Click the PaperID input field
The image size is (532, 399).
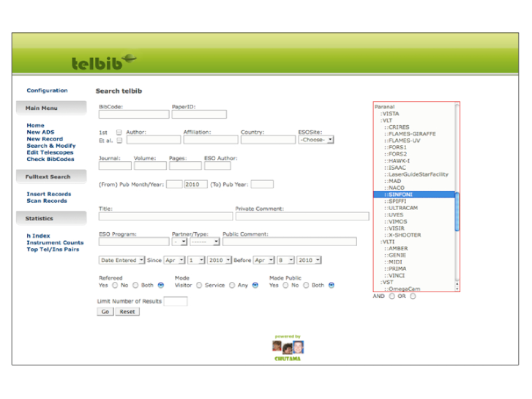[199, 114]
